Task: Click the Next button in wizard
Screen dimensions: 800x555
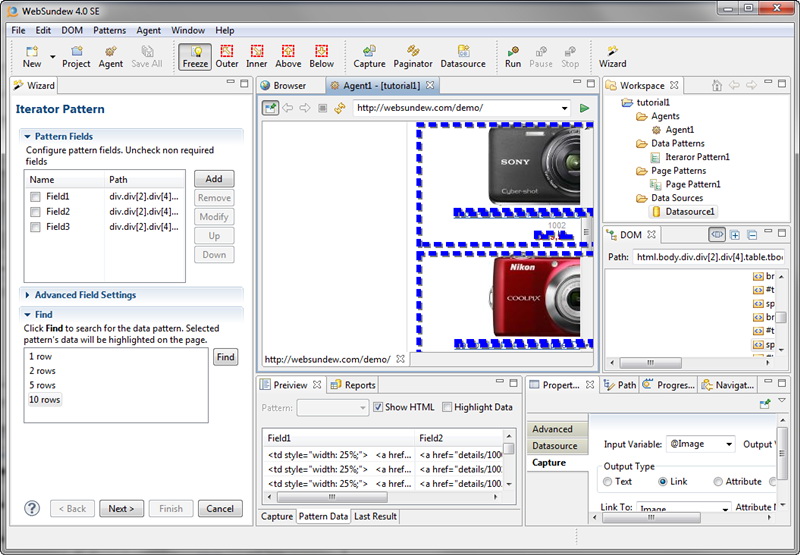Action: pyautogui.click(x=121, y=508)
